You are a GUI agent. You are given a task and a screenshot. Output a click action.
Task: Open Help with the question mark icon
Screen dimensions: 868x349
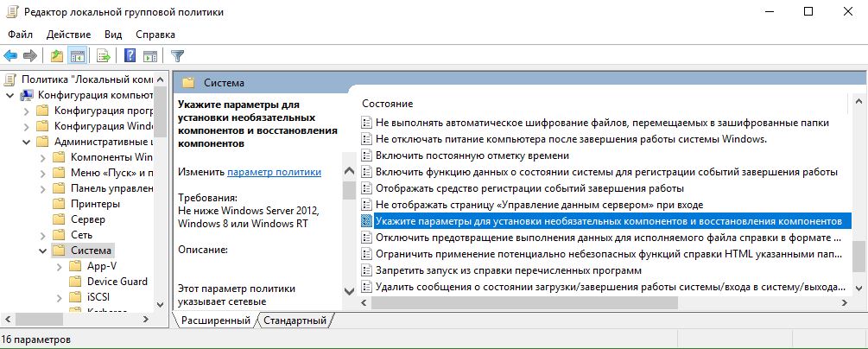click(x=130, y=56)
